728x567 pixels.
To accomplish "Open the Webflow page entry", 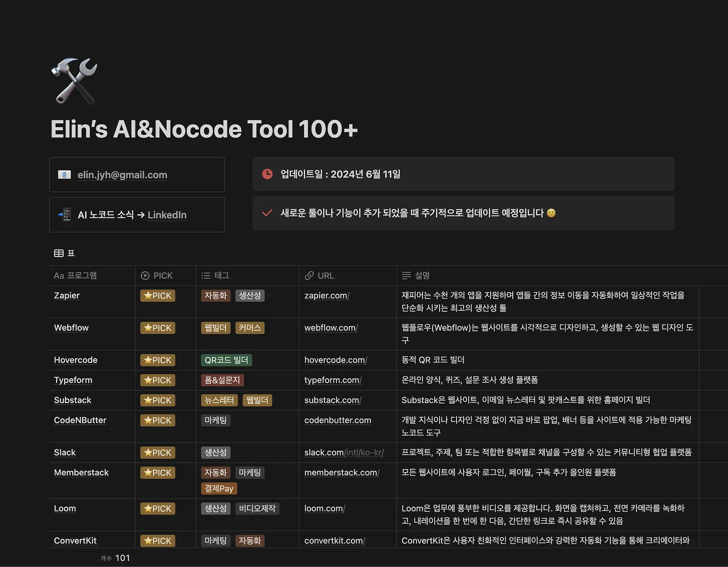I will [x=71, y=327].
